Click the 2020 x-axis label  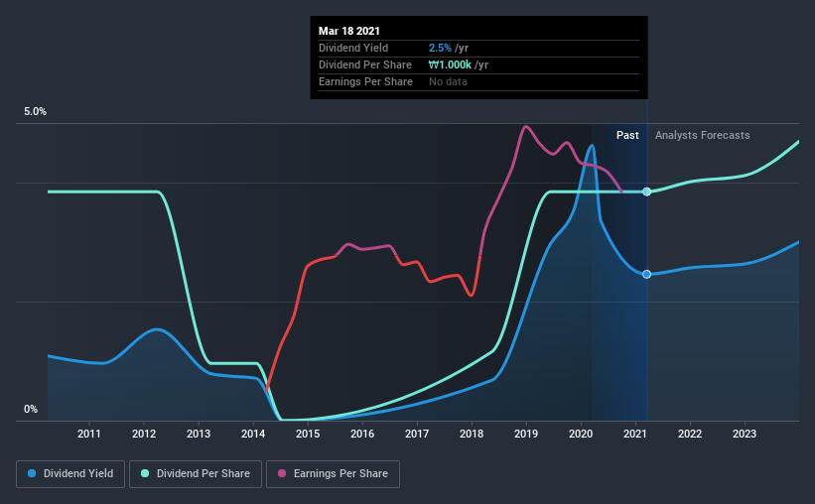pyautogui.click(x=581, y=434)
